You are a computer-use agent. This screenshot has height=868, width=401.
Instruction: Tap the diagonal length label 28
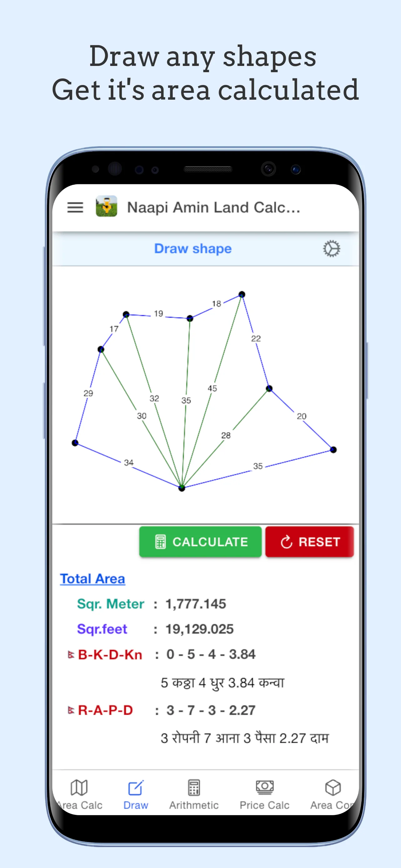226,436
